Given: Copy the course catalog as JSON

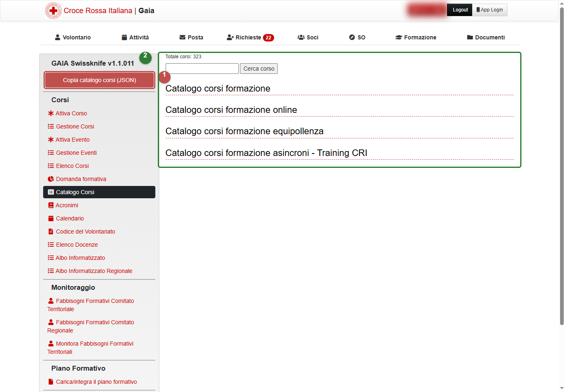Looking at the screenshot, I should point(99,80).
